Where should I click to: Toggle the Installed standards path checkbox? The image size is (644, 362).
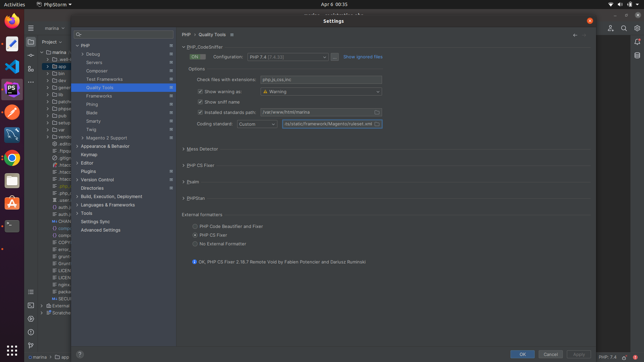coord(200,112)
